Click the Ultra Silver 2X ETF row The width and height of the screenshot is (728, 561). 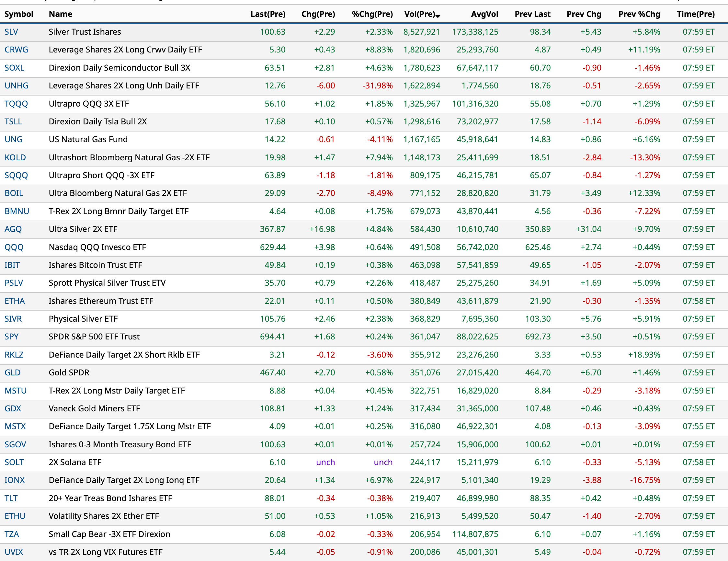(83, 229)
